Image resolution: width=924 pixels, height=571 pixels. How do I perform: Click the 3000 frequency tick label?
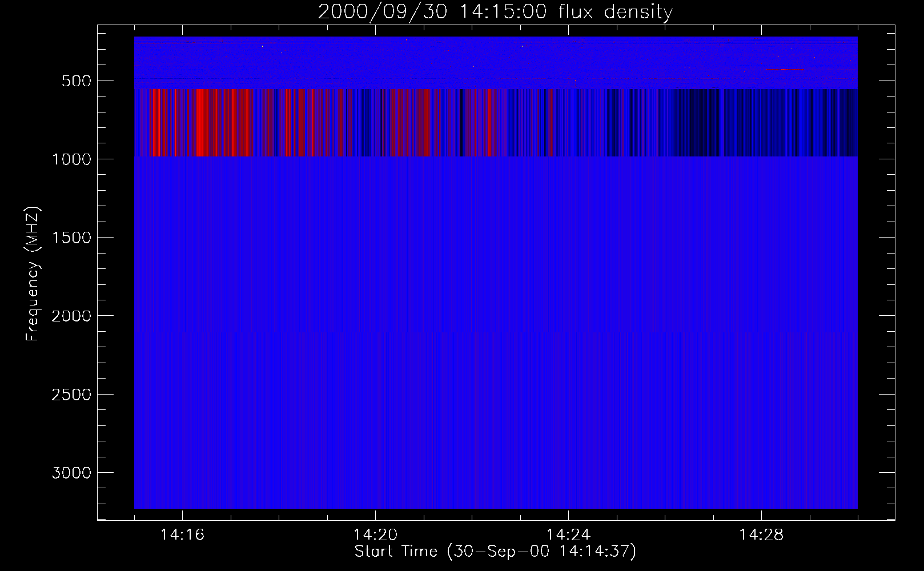[x=71, y=473]
